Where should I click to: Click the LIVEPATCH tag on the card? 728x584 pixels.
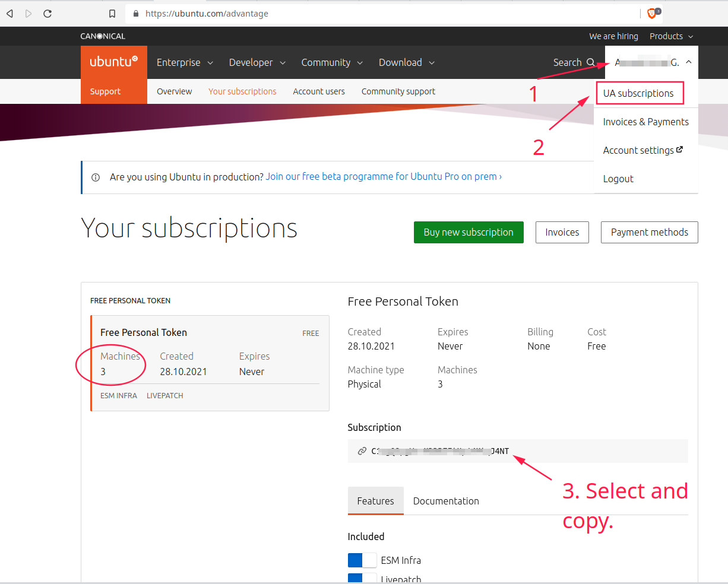165,396
